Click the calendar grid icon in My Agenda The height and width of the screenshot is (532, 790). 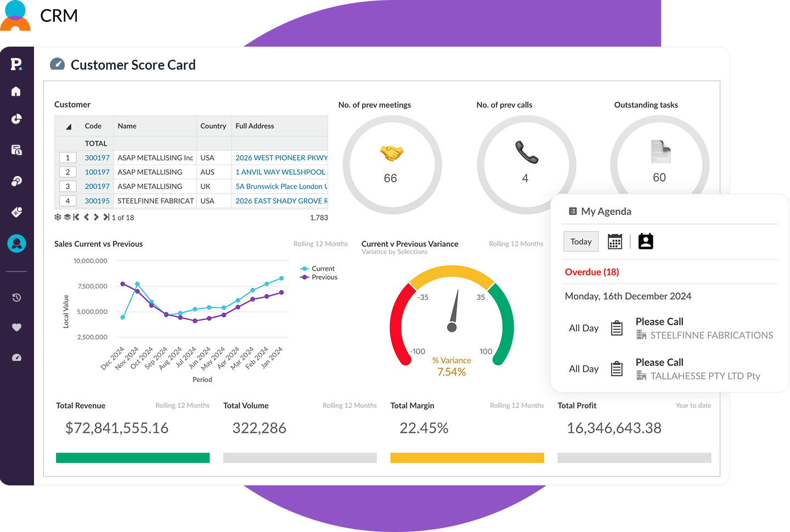(x=614, y=242)
